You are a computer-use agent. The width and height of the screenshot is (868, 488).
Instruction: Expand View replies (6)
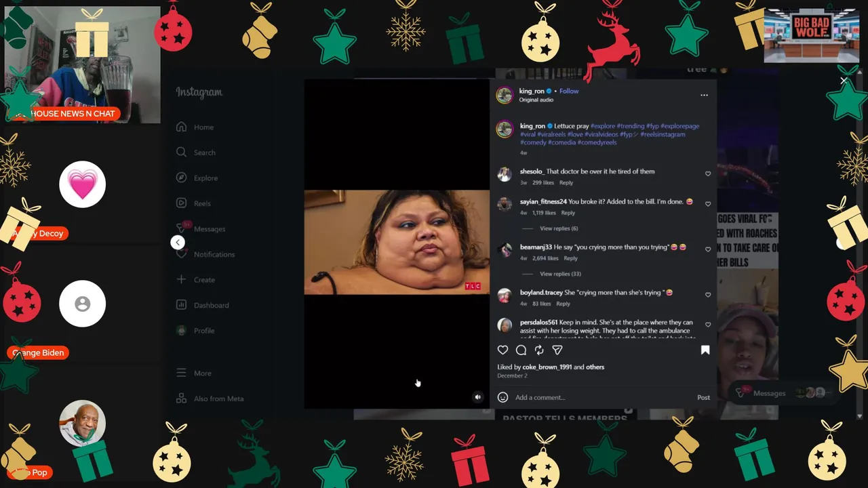click(x=559, y=228)
